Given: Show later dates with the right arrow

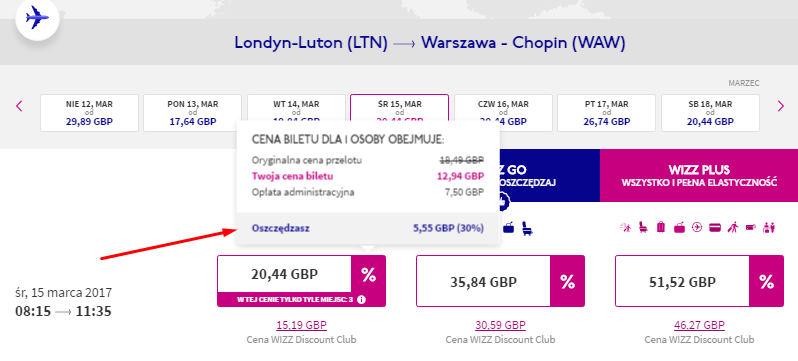Looking at the screenshot, I should (x=781, y=106).
